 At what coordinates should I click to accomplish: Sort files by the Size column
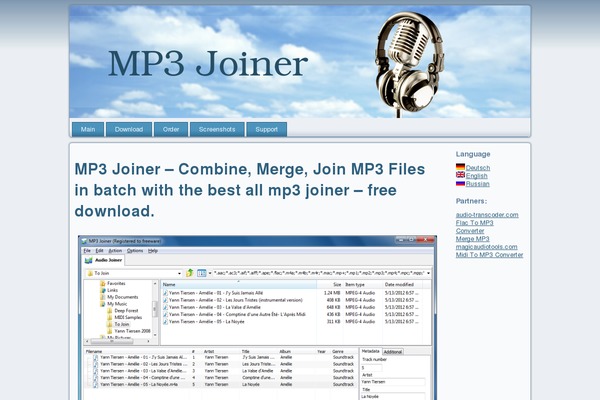click(330, 284)
